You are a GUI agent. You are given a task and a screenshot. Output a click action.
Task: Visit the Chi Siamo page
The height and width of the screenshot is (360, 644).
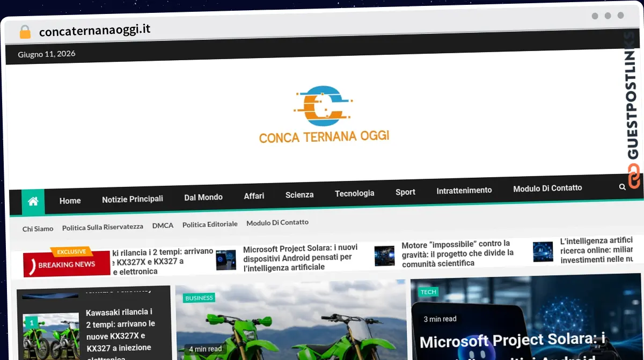38,228
